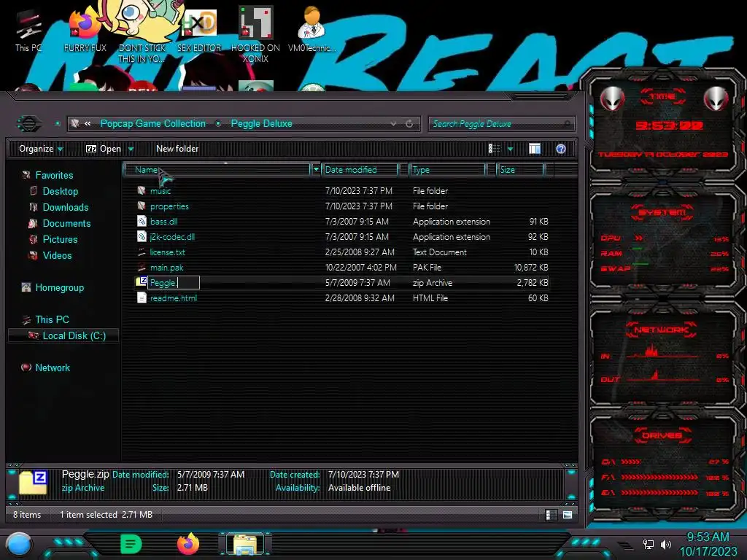Select j2k-codec.dll file
Image resolution: width=747 pixels, height=560 pixels.
[172, 237]
